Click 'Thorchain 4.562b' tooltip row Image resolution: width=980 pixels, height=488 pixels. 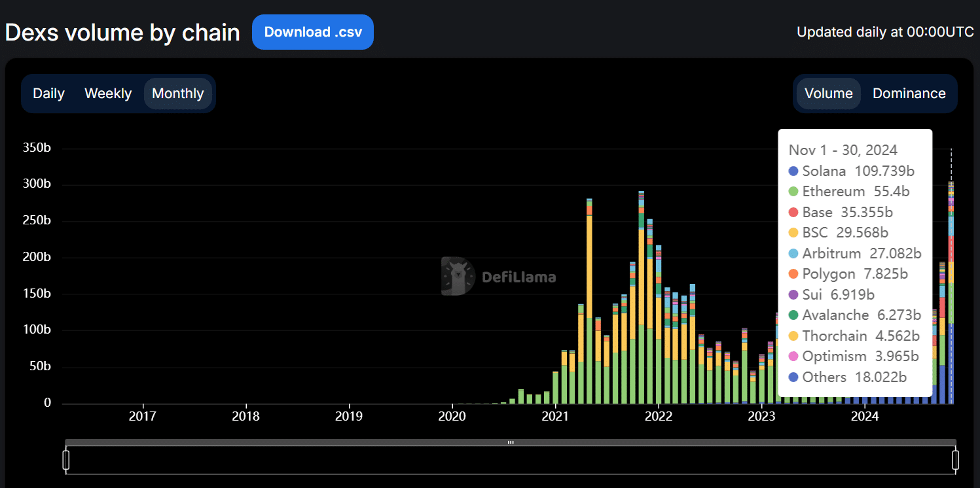point(854,336)
